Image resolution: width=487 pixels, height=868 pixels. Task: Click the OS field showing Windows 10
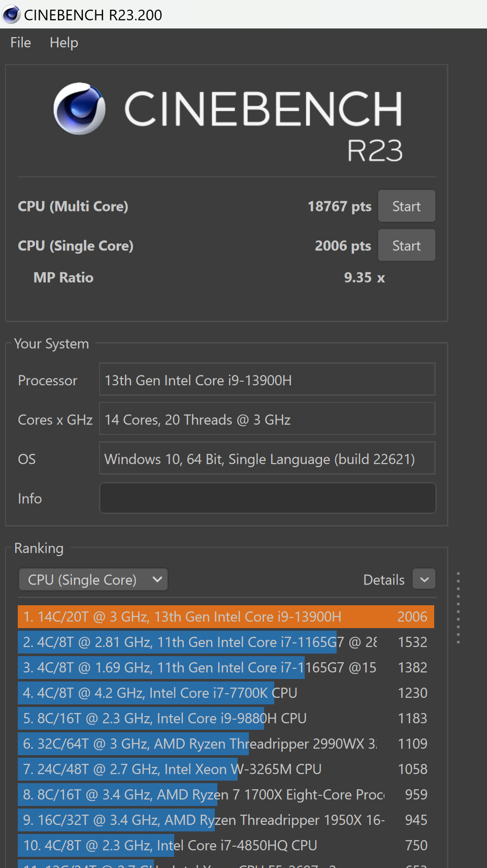268,458
